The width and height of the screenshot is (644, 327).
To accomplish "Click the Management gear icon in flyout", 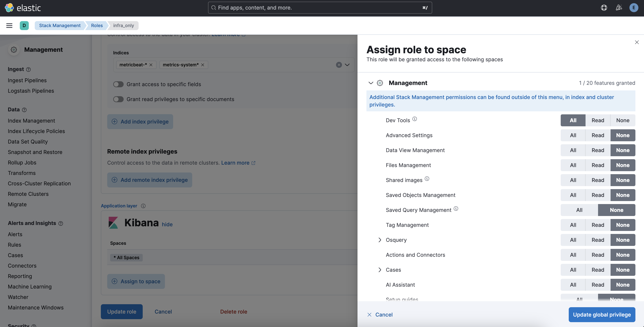I will [x=380, y=83].
